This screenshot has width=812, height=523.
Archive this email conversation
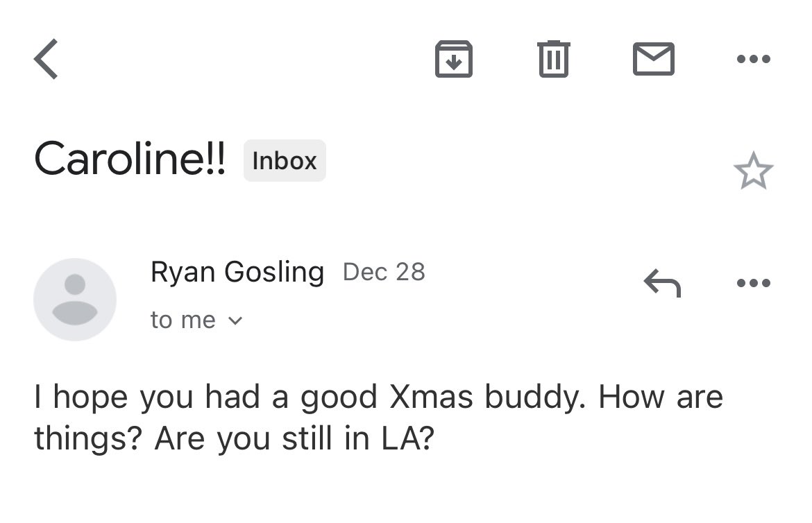(x=453, y=59)
